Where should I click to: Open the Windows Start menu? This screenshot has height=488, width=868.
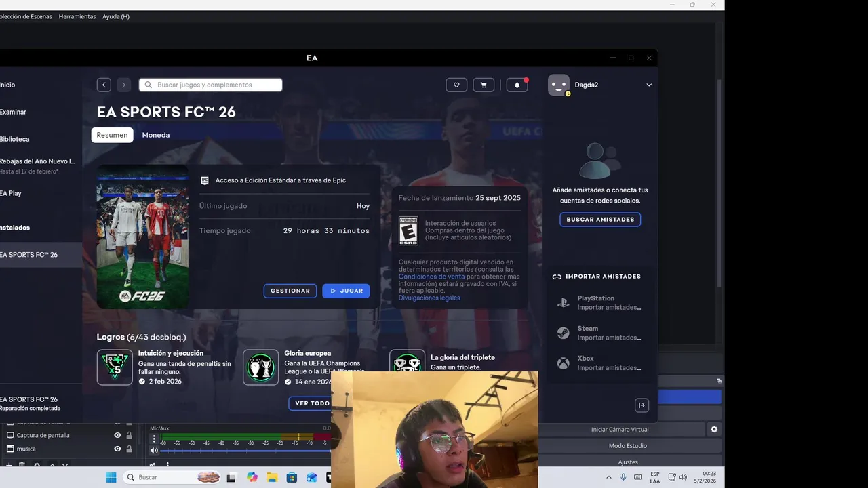click(111, 477)
